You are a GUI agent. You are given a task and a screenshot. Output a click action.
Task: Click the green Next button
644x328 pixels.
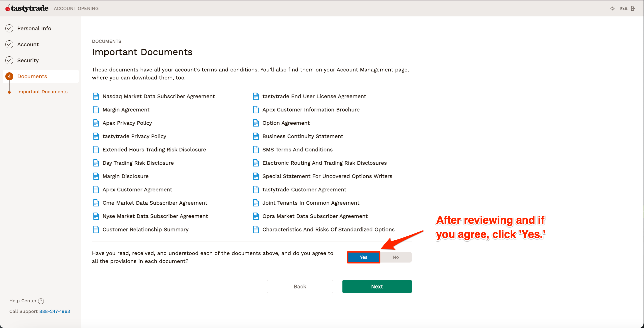pos(377,287)
